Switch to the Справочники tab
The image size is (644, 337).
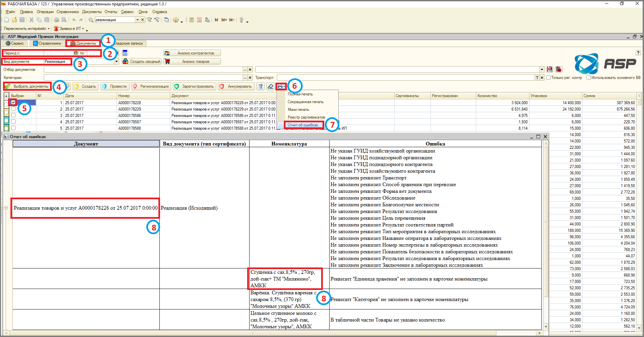[x=47, y=43]
